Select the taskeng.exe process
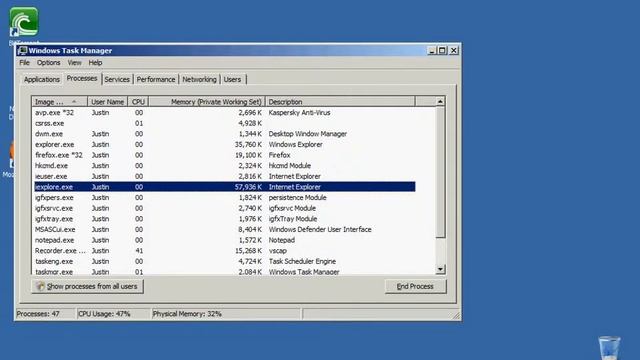This screenshot has width=640, height=360. click(224, 261)
